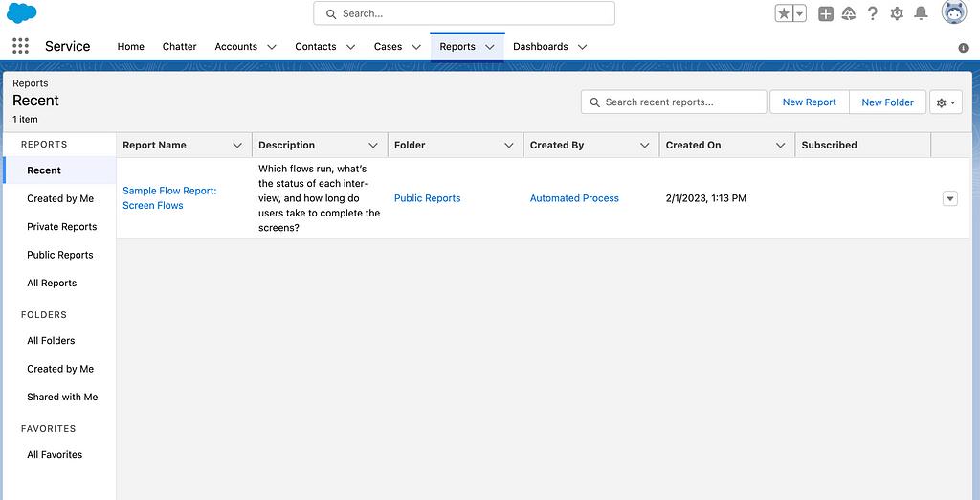Expand Report Name column sort menu
Viewport: 980px width, 500px height.
237,146
